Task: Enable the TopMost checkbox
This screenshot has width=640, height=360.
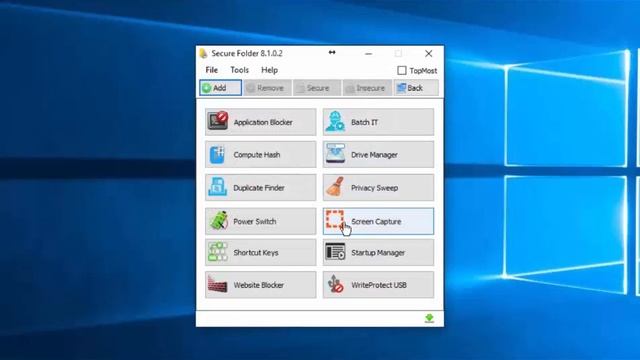Action: pyautogui.click(x=402, y=71)
